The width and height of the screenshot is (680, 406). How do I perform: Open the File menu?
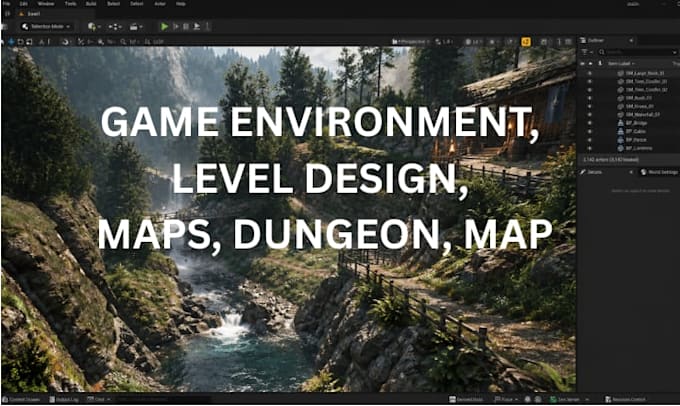(7, 4)
